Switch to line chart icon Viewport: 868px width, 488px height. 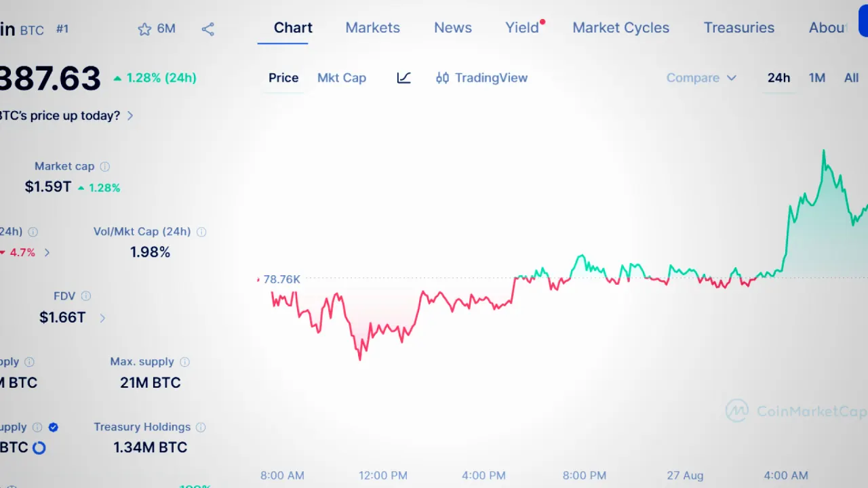(x=403, y=78)
